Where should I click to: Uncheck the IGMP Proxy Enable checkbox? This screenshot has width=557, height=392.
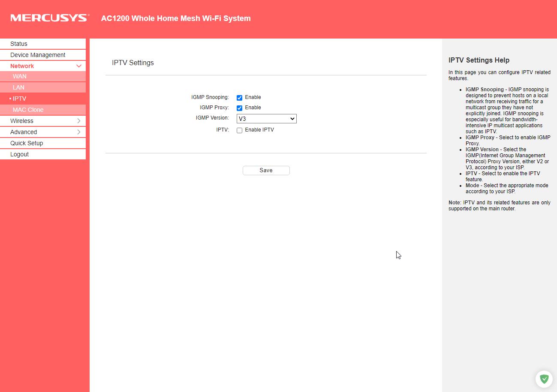point(239,108)
